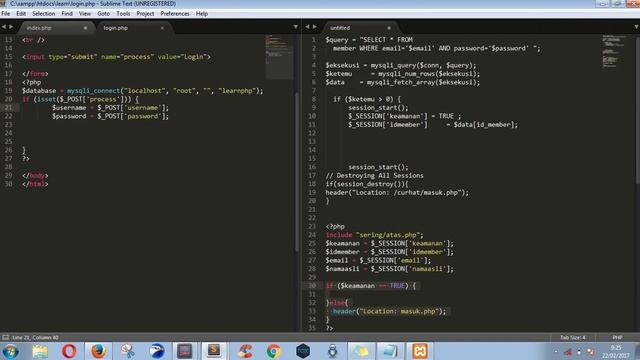The height and width of the screenshot is (360, 640).
Task: Close the index.php tab
Action: [x=85, y=28]
